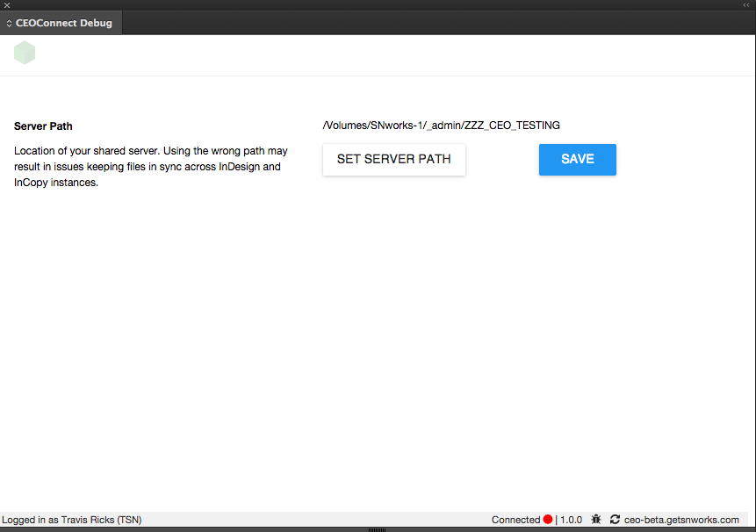Click the green hexagon CEO logo

pyautogui.click(x=25, y=54)
